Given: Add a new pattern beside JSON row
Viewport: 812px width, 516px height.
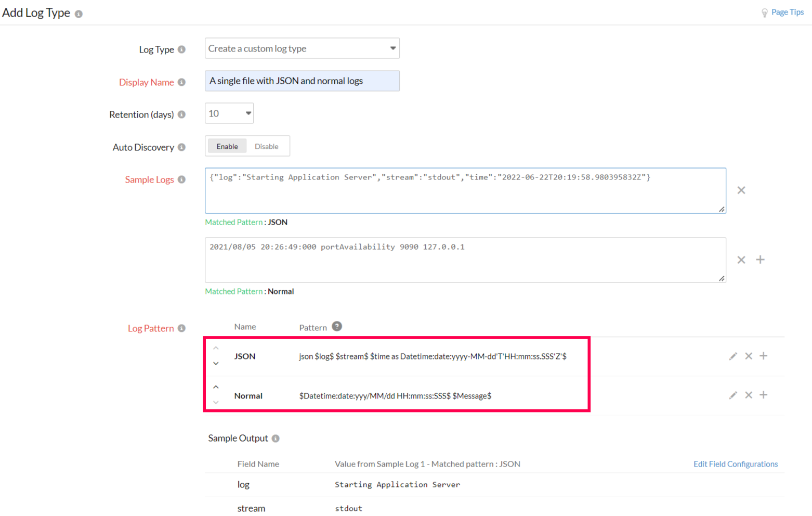Looking at the screenshot, I should 764,356.
